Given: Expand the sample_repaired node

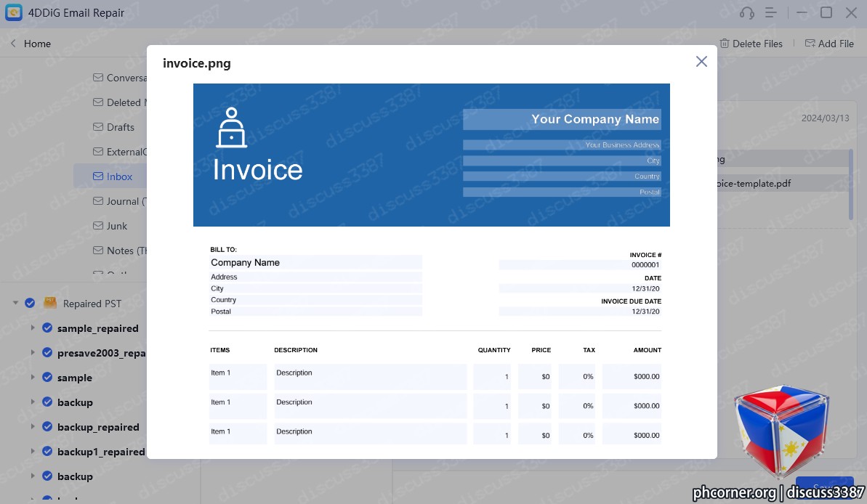Looking at the screenshot, I should click(x=33, y=328).
